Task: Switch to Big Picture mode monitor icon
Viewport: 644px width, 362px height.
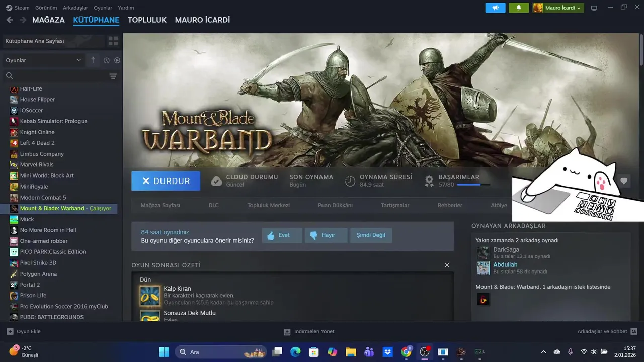Action: (594, 8)
